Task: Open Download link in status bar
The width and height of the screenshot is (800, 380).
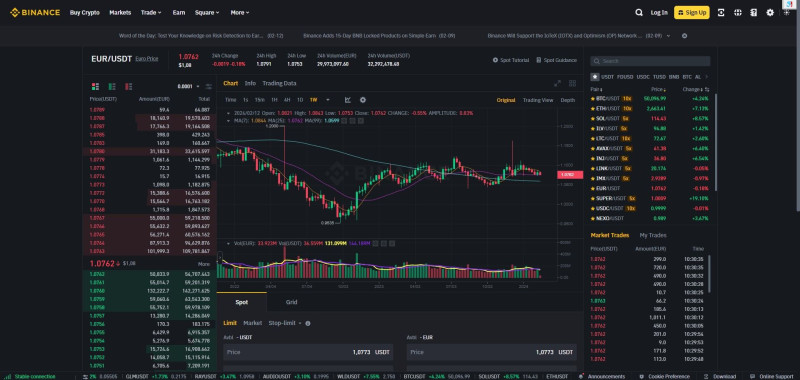Action: pos(720,376)
